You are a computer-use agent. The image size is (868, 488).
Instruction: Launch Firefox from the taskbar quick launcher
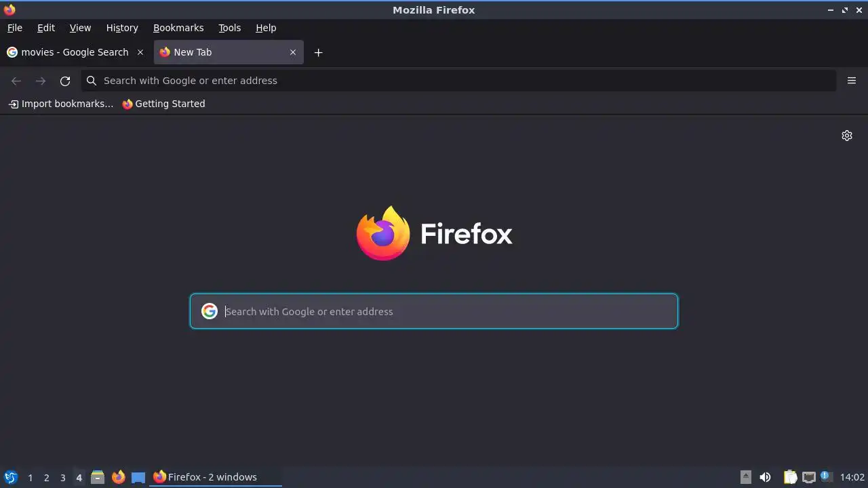(119, 477)
